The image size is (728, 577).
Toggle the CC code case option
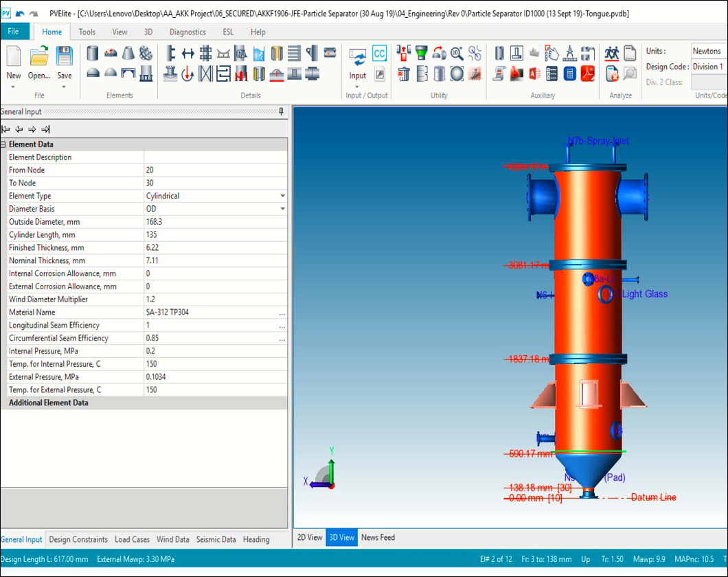point(379,53)
